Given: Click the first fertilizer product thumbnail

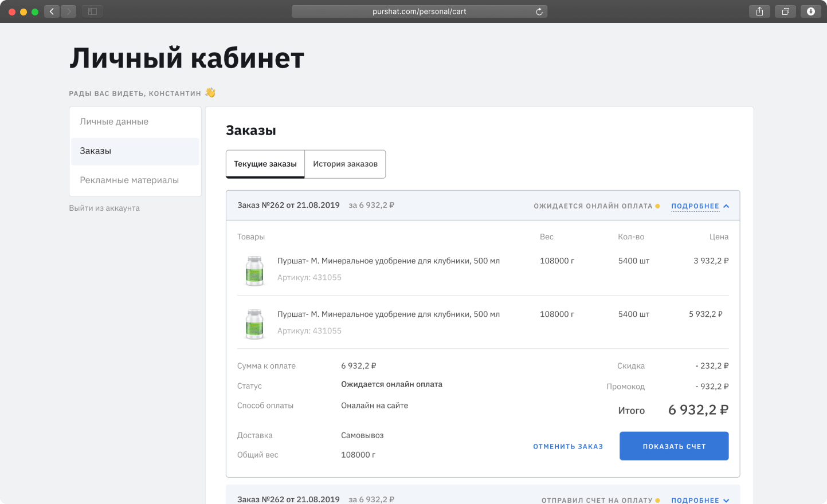Looking at the screenshot, I should 254,270.
